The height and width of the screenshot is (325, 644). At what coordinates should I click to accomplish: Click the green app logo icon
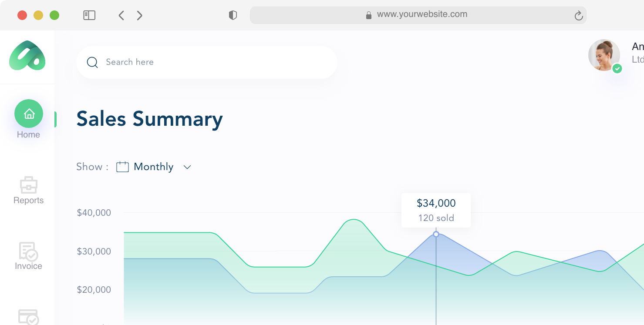[27, 56]
